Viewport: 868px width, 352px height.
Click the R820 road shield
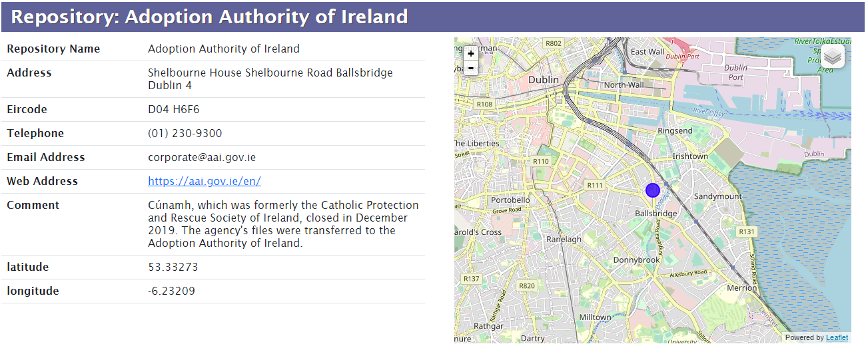point(527,285)
